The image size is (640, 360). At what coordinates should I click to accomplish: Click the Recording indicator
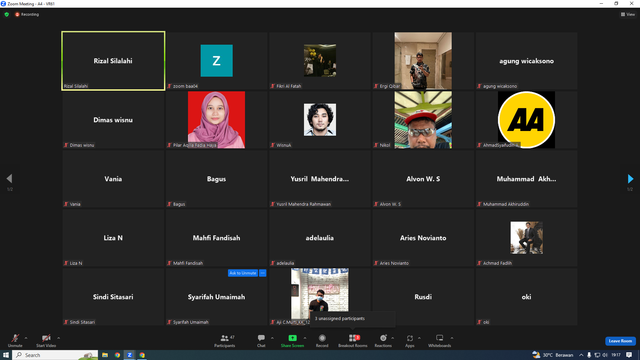pyautogui.click(x=27, y=14)
